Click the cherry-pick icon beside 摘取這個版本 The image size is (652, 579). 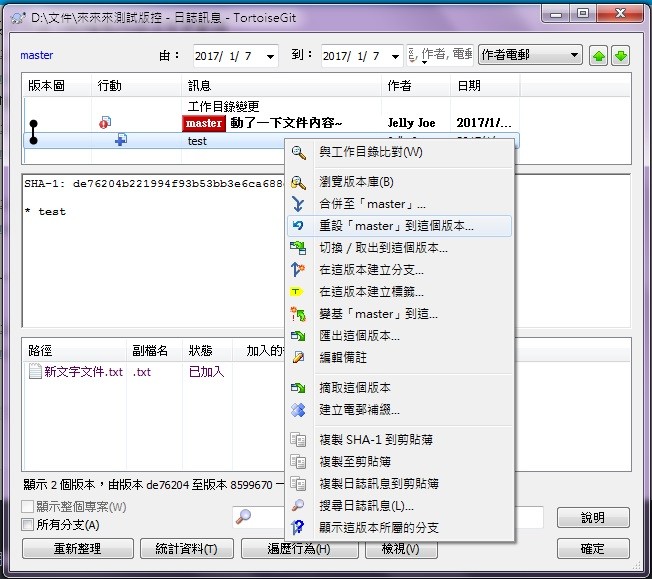tap(298, 388)
